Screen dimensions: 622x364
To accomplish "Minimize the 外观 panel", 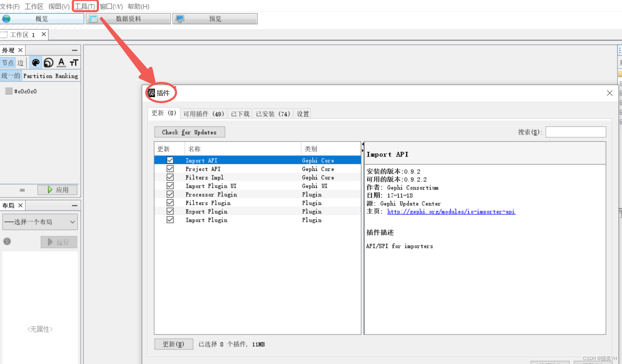I will coord(74,50).
